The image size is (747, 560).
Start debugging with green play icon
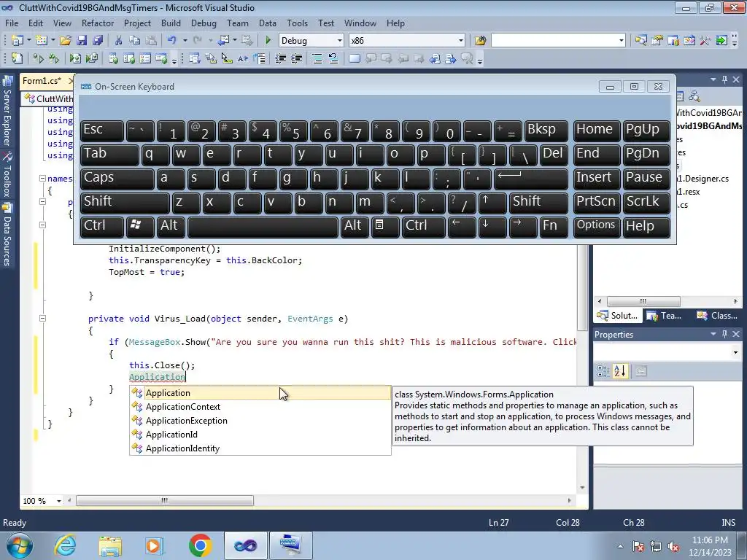click(268, 41)
